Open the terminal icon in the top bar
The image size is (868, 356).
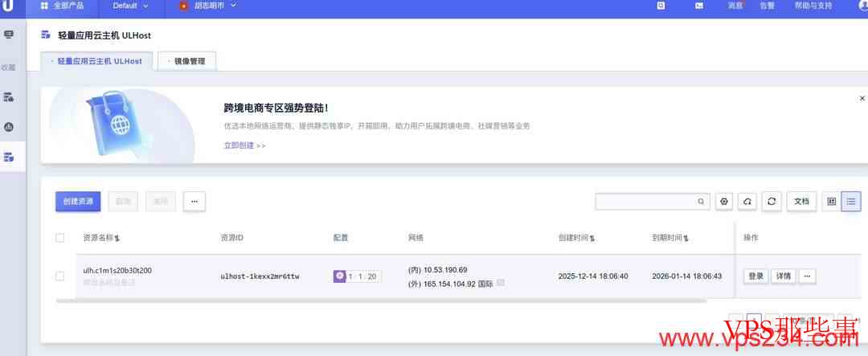pos(699,6)
